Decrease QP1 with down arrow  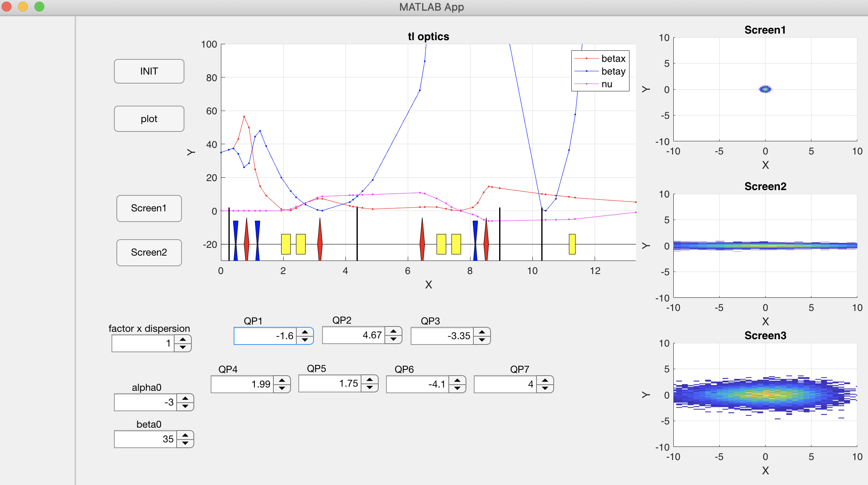coord(305,340)
